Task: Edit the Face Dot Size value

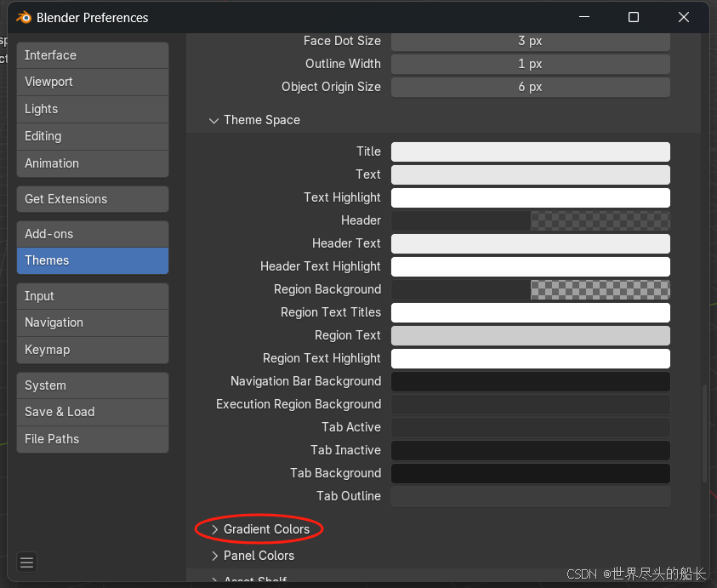Action: click(x=531, y=41)
